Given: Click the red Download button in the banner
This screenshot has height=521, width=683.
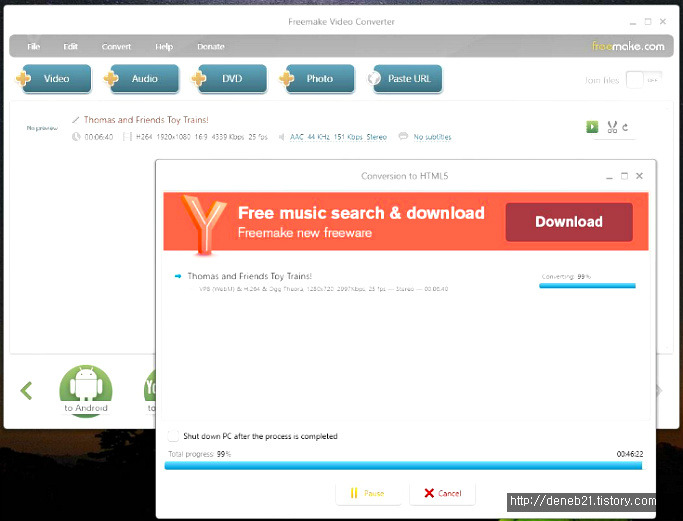Looking at the screenshot, I should click(569, 222).
